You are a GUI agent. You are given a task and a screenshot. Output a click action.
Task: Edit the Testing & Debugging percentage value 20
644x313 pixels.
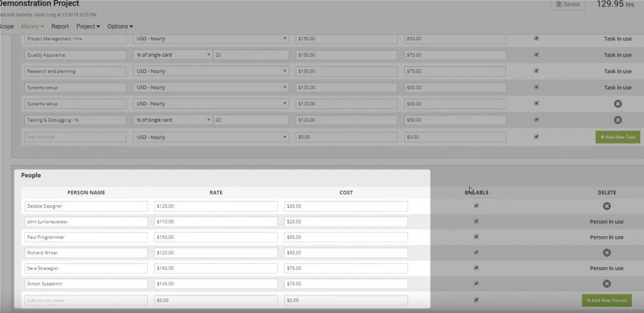point(251,120)
